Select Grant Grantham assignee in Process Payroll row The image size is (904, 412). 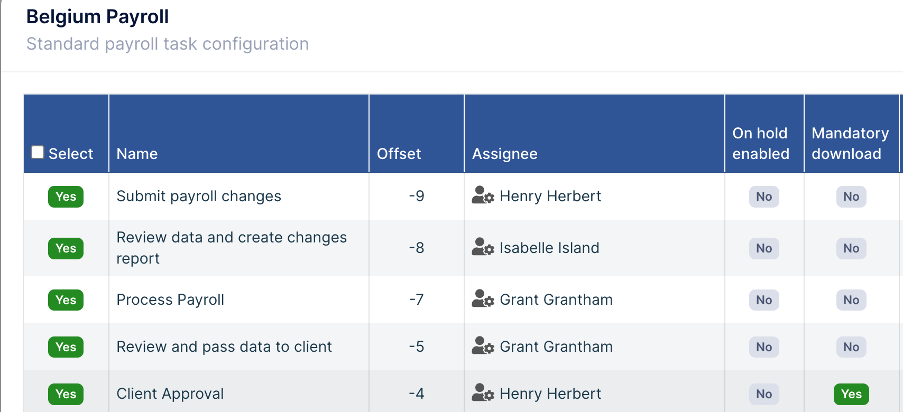click(556, 300)
